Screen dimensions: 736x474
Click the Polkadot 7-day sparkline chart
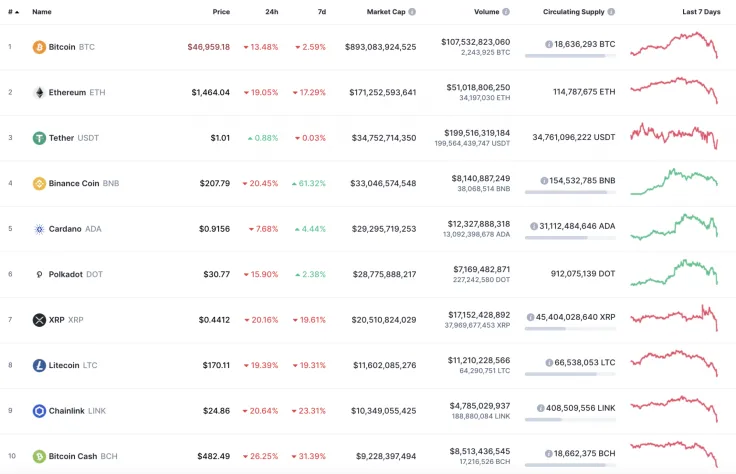pyautogui.click(x=674, y=272)
